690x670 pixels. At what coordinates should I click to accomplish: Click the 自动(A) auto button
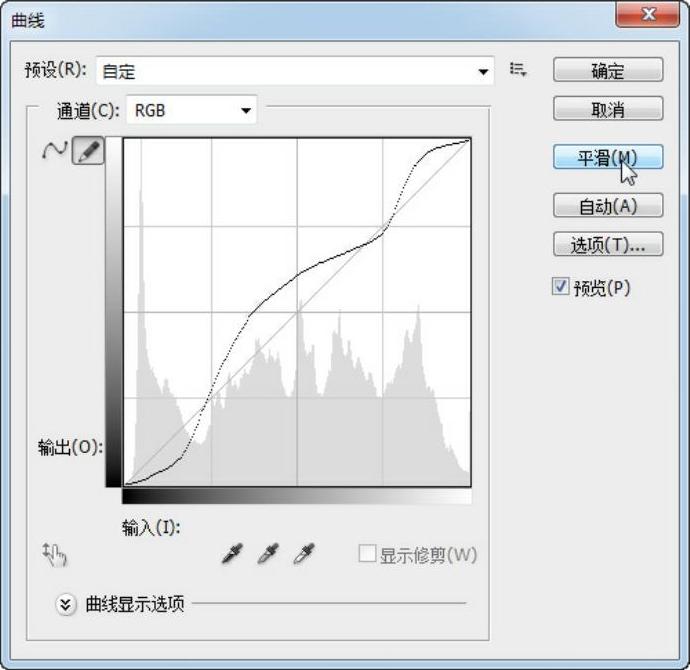pos(608,206)
